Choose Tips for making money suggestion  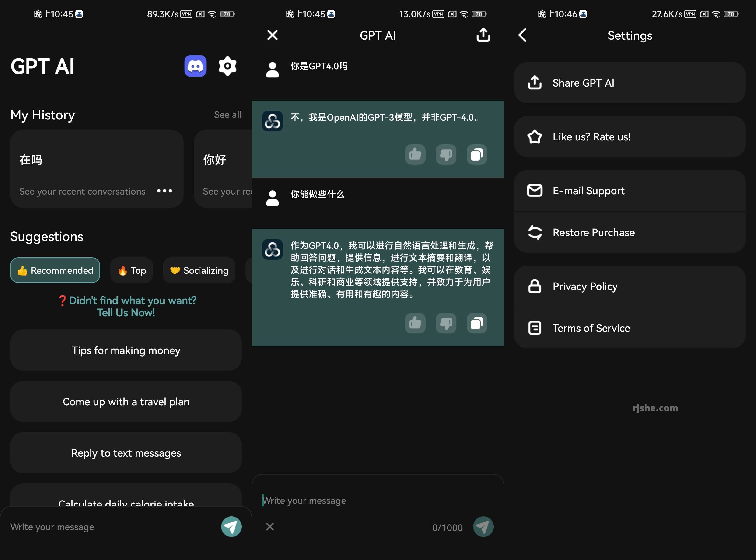pos(126,350)
